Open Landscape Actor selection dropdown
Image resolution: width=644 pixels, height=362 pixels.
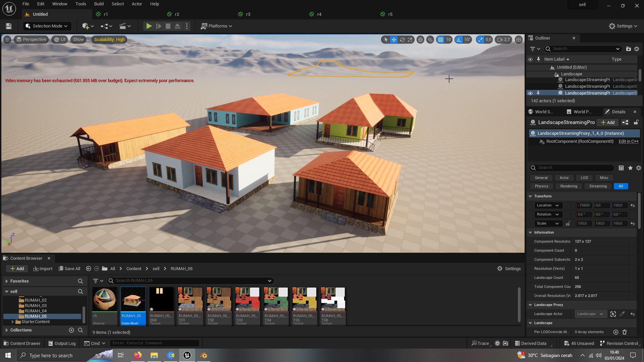[590, 314]
